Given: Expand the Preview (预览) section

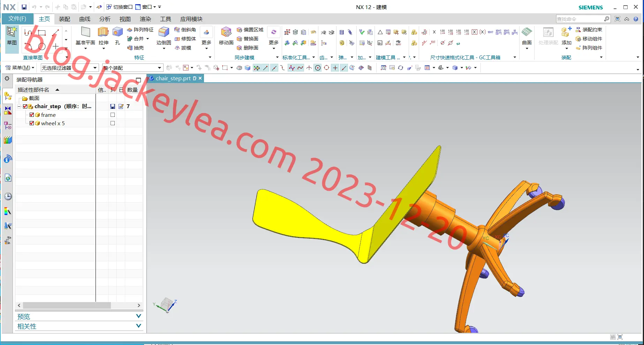Looking at the screenshot, I should pyautogui.click(x=79, y=316).
